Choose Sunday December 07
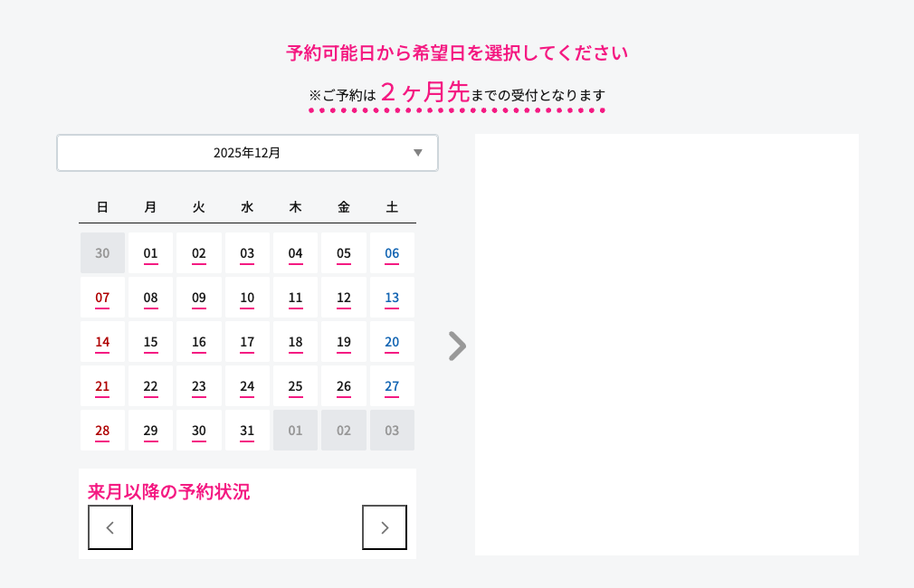This screenshot has height=588, width=914. pyautogui.click(x=102, y=298)
